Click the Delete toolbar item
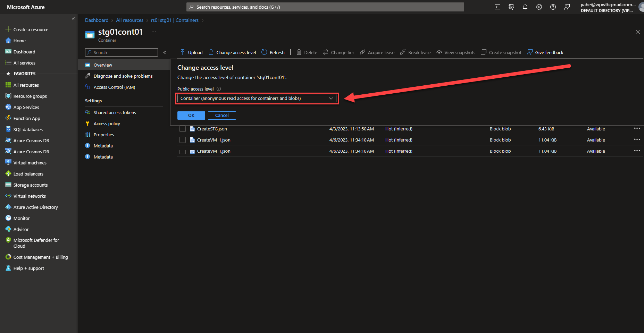Image resolution: width=644 pixels, height=333 pixels. [307, 52]
